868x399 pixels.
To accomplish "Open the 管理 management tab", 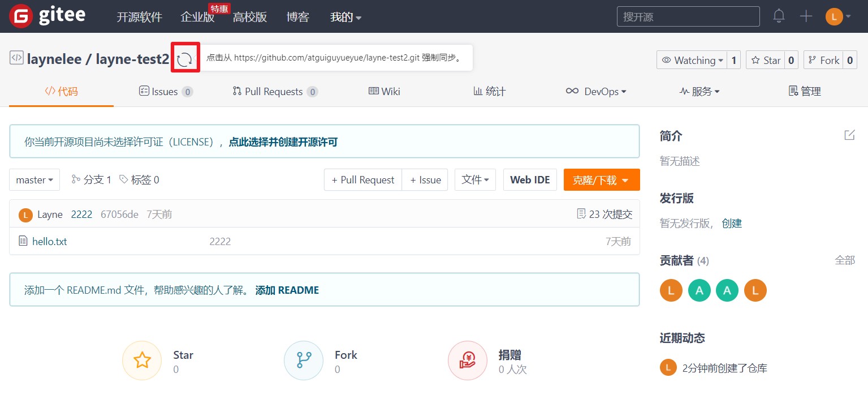I will click(805, 91).
